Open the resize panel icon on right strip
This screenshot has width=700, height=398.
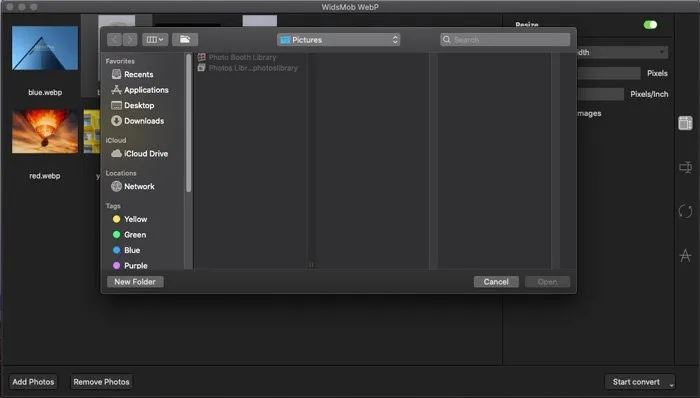point(685,123)
